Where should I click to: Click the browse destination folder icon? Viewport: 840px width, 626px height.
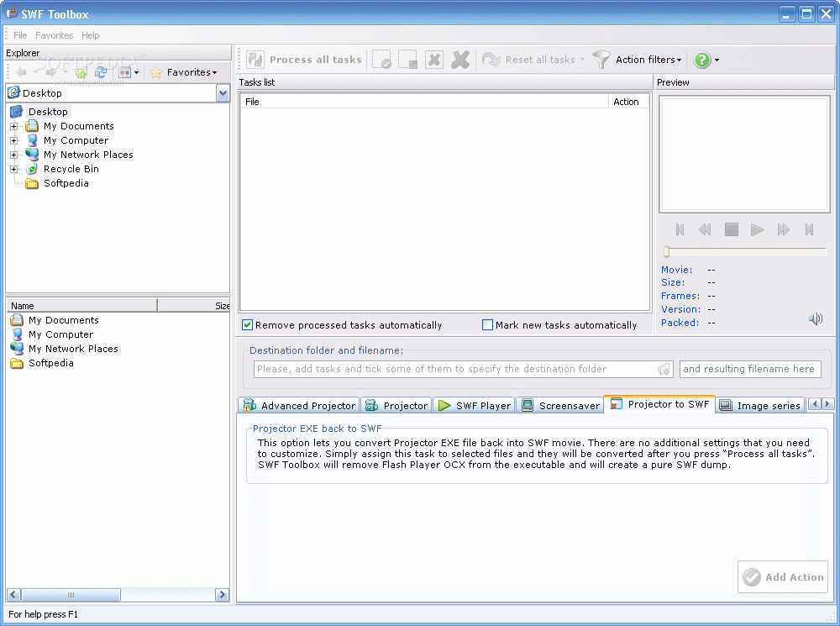coord(664,369)
